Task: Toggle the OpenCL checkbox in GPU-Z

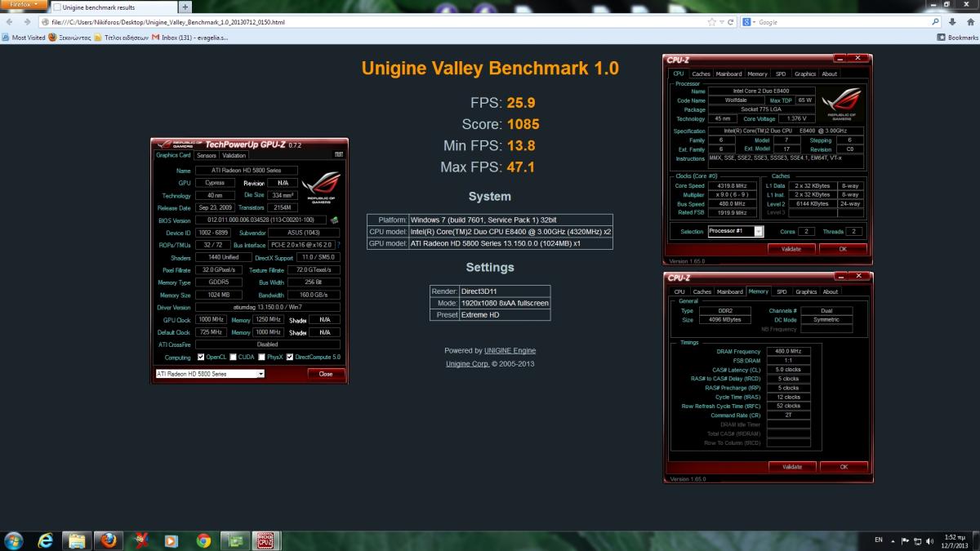Action: pos(201,357)
